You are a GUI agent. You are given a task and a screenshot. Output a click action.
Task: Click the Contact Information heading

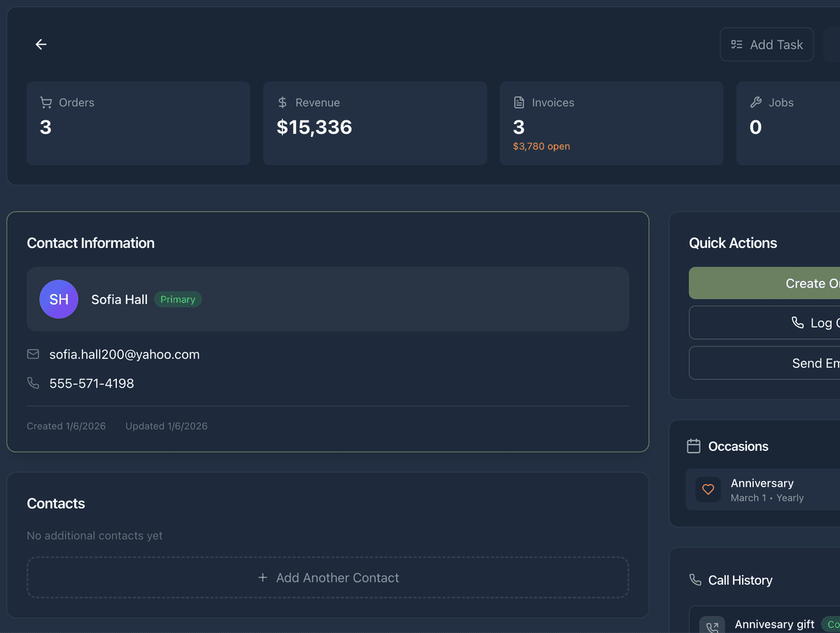click(90, 243)
